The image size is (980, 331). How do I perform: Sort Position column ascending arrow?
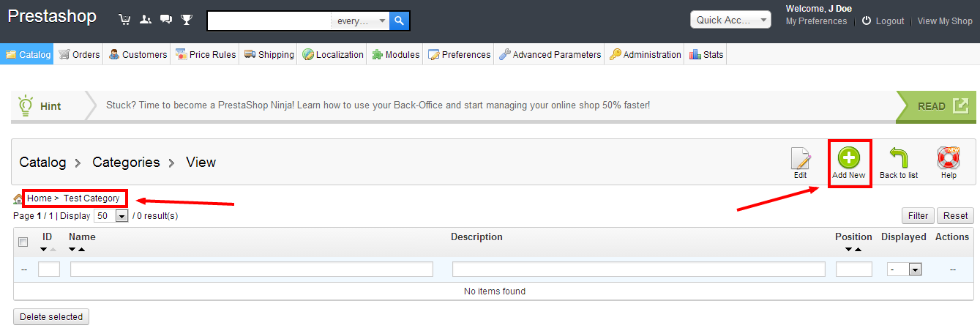pos(858,250)
